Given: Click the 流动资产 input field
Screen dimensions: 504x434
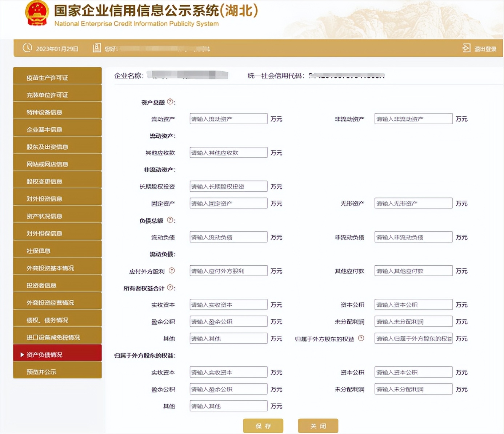Looking at the screenshot, I should 228,118.
